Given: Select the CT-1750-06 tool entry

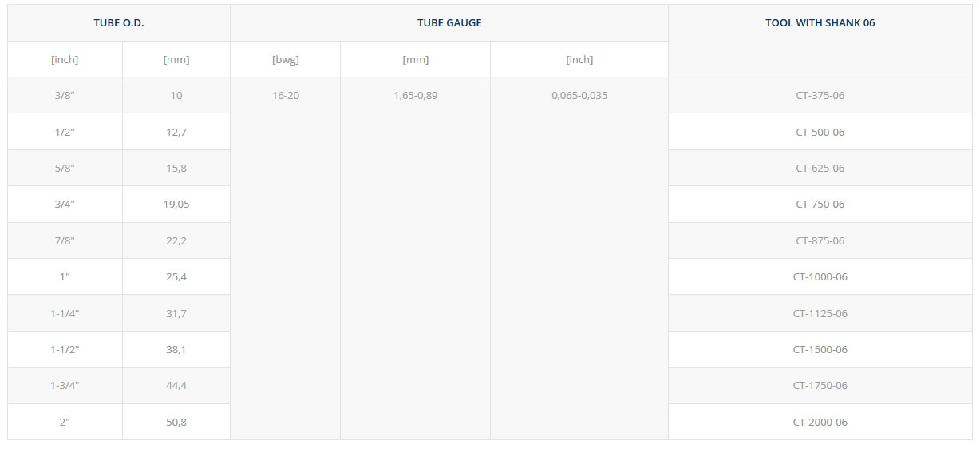Looking at the screenshot, I should point(820,385).
